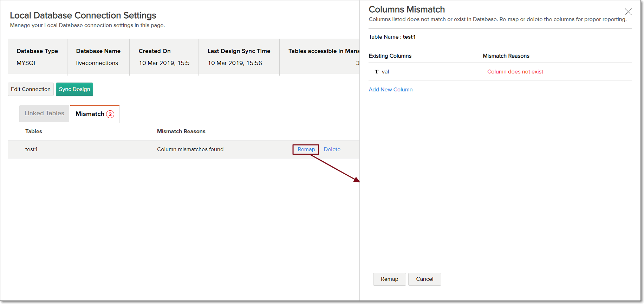Click the Existing Columns header

(390, 56)
